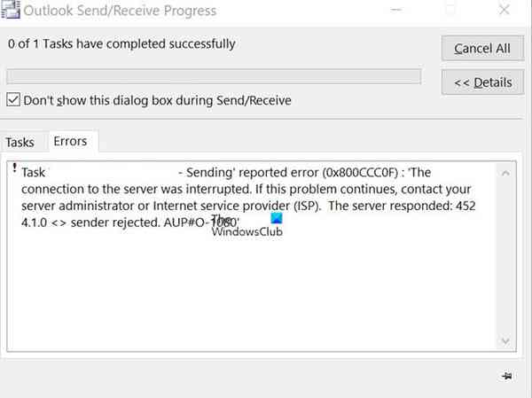Click the TheWindowsClub watermark text
This screenshot has height=398, width=532.
click(x=243, y=230)
